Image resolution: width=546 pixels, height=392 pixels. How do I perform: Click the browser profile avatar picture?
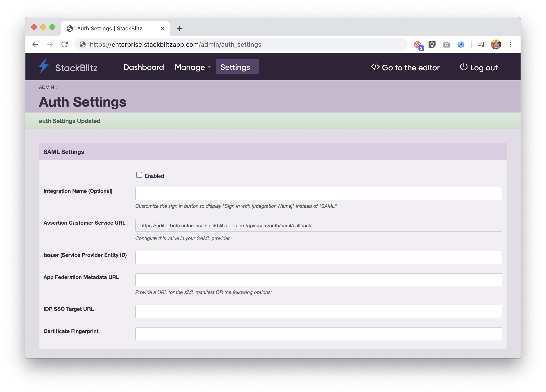tap(496, 44)
